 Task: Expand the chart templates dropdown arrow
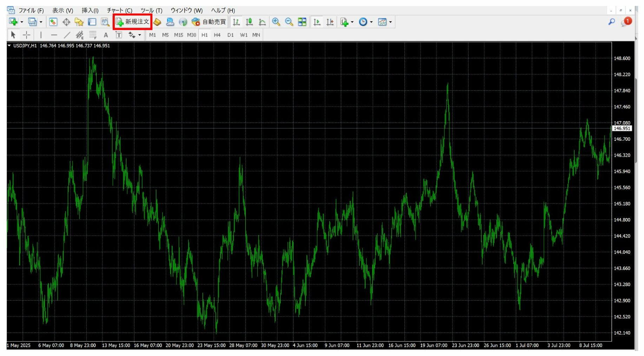(x=390, y=22)
